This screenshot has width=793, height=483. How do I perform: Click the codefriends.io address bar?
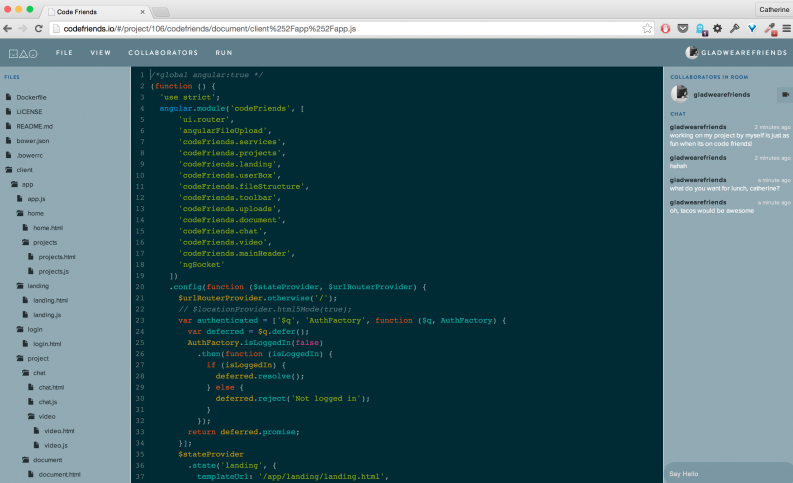[x=349, y=29]
